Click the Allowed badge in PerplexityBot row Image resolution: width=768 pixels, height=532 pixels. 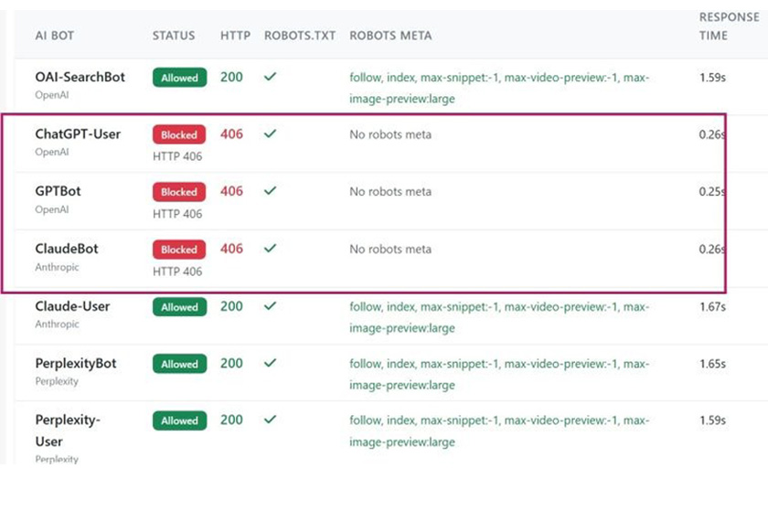click(x=179, y=364)
